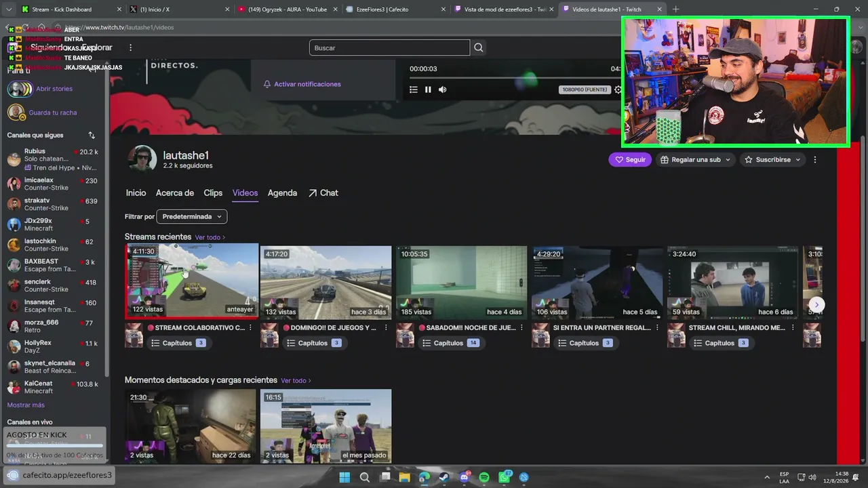The width and height of the screenshot is (868, 488).
Task: Open the player settings gear icon
Action: pos(617,89)
